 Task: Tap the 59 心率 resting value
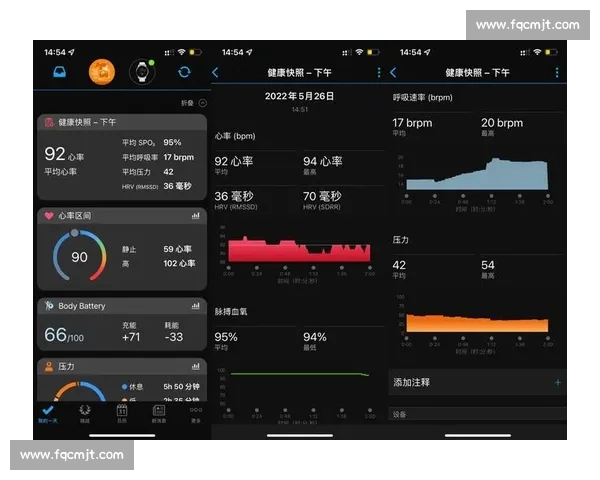click(x=178, y=249)
